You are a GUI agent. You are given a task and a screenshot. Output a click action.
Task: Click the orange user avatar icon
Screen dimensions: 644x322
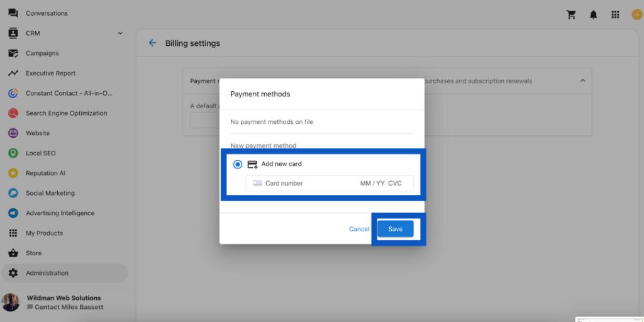pos(636,14)
